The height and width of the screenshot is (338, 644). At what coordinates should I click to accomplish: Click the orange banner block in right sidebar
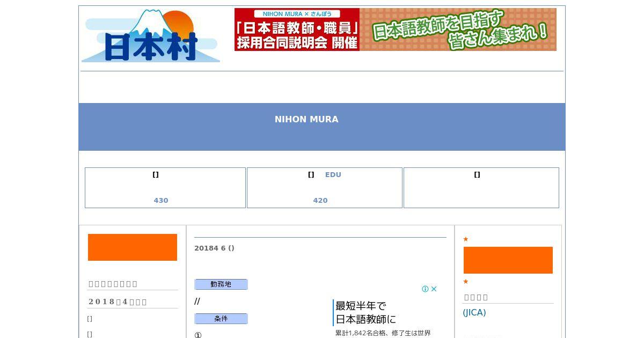(x=508, y=260)
